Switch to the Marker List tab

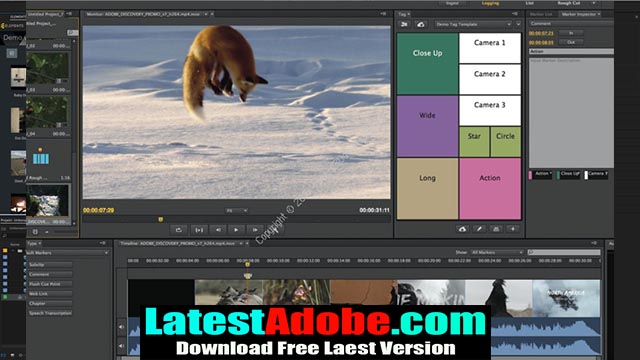(x=541, y=14)
